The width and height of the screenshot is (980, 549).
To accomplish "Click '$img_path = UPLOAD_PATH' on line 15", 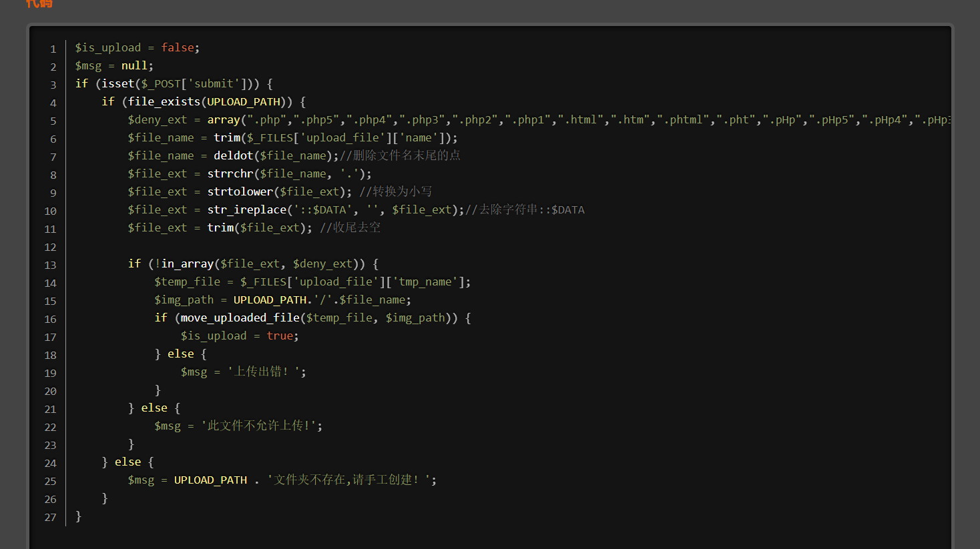I will click(230, 300).
